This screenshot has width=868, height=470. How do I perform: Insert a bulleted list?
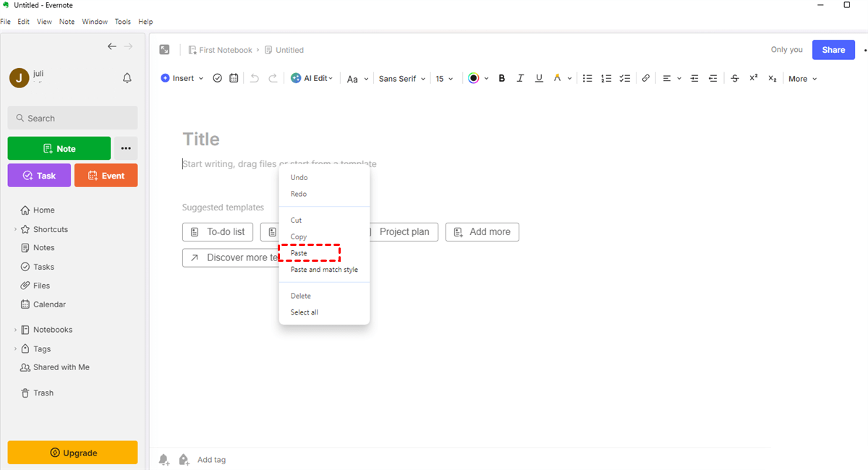[588, 78]
